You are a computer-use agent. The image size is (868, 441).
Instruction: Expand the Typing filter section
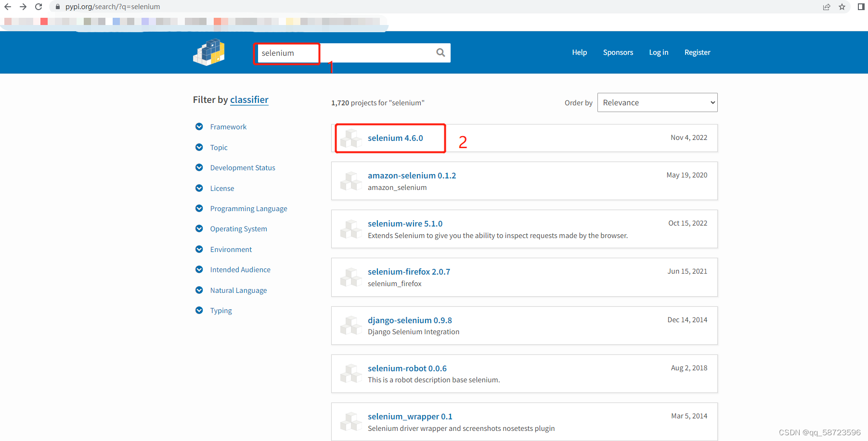click(199, 310)
